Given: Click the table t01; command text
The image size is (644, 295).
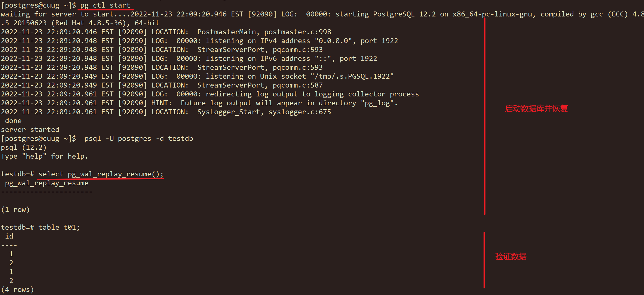Looking at the screenshot, I should [59, 227].
